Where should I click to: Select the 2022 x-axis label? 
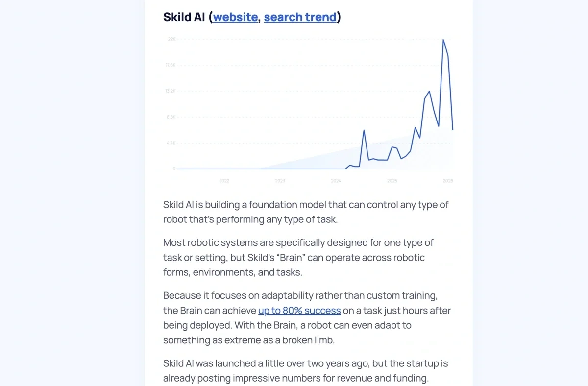click(x=224, y=181)
